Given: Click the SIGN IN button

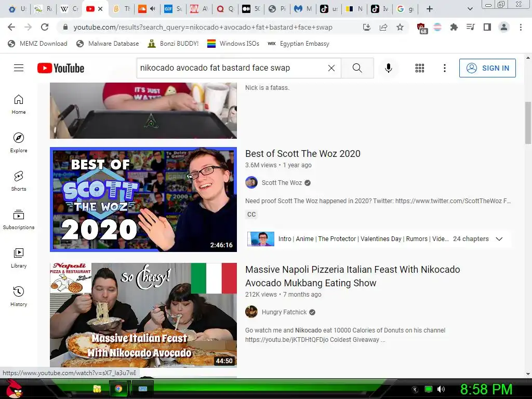Looking at the screenshot, I should (487, 68).
